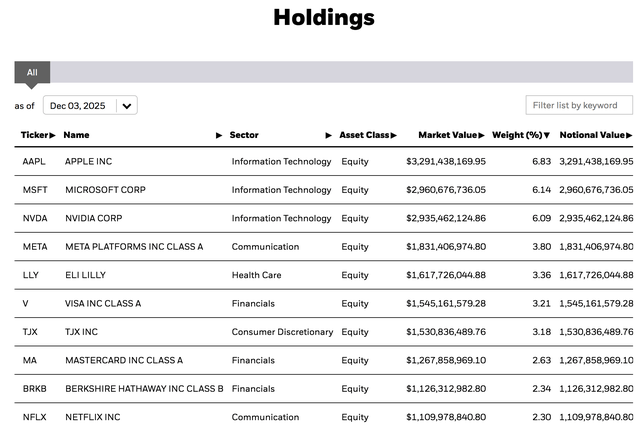Sort table by Name column
This screenshot has height=435, width=640.
(x=143, y=135)
